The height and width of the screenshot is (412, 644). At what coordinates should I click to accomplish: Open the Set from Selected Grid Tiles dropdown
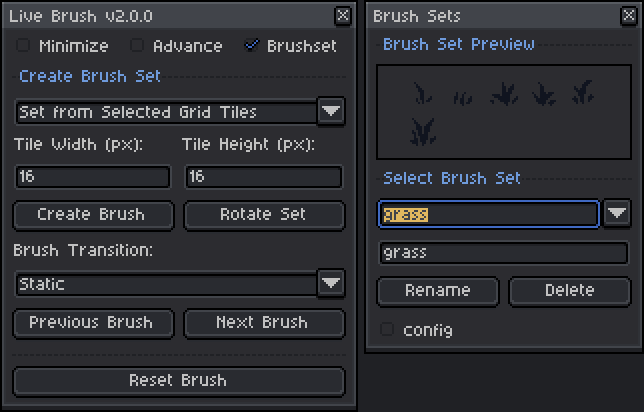tap(331, 112)
